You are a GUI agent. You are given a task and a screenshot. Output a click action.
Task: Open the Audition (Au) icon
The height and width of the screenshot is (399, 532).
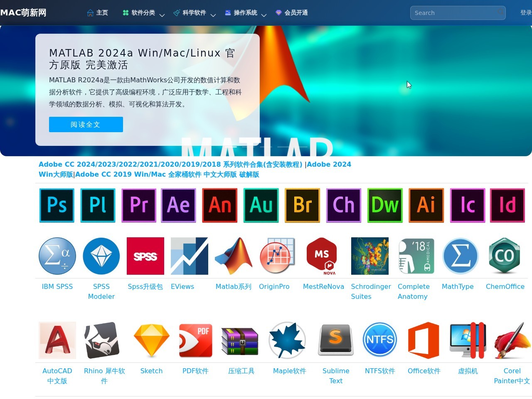tap(261, 205)
